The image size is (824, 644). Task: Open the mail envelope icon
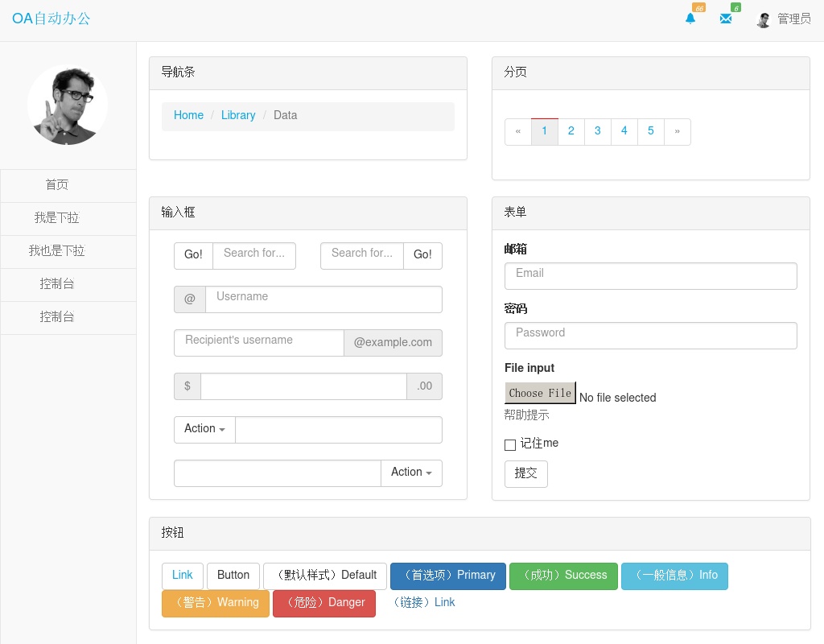pos(726,19)
